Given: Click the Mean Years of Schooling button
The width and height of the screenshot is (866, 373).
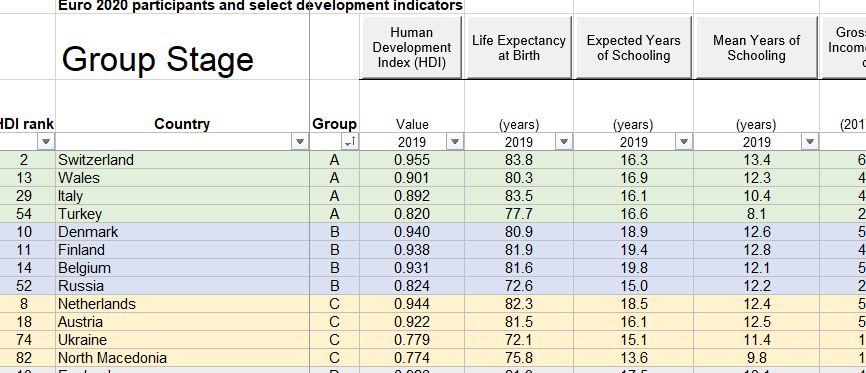Looking at the screenshot, I should click(x=756, y=48).
